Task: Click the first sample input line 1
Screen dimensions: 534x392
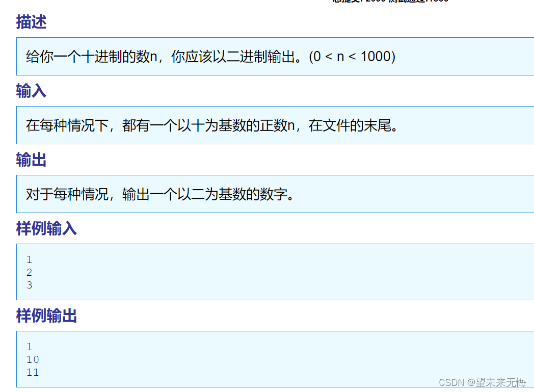Action: click(29, 259)
